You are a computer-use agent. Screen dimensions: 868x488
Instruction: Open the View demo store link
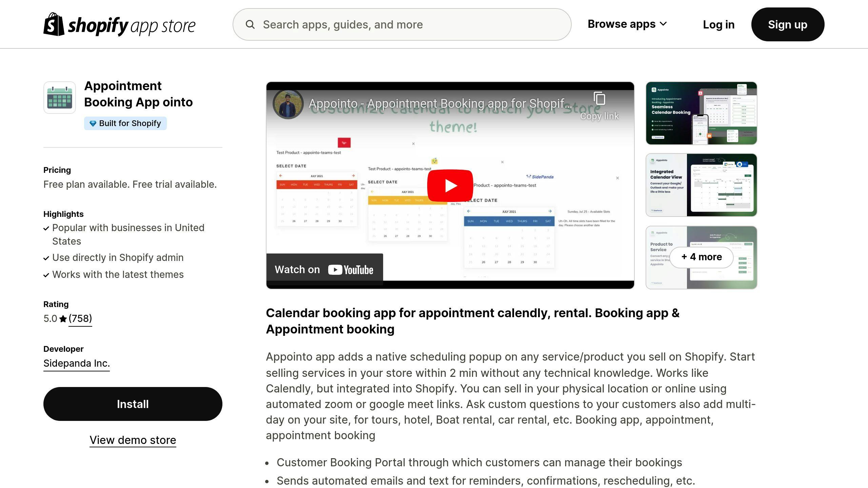pyautogui.click(x=133, y=440)
